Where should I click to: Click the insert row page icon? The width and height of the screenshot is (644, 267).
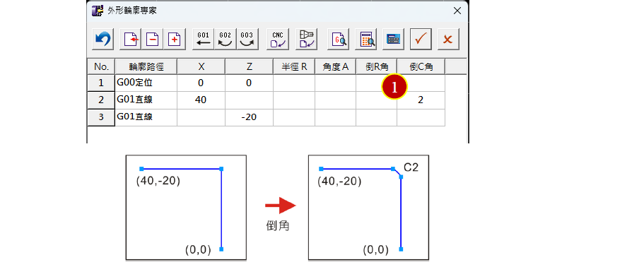pos(130,40)
